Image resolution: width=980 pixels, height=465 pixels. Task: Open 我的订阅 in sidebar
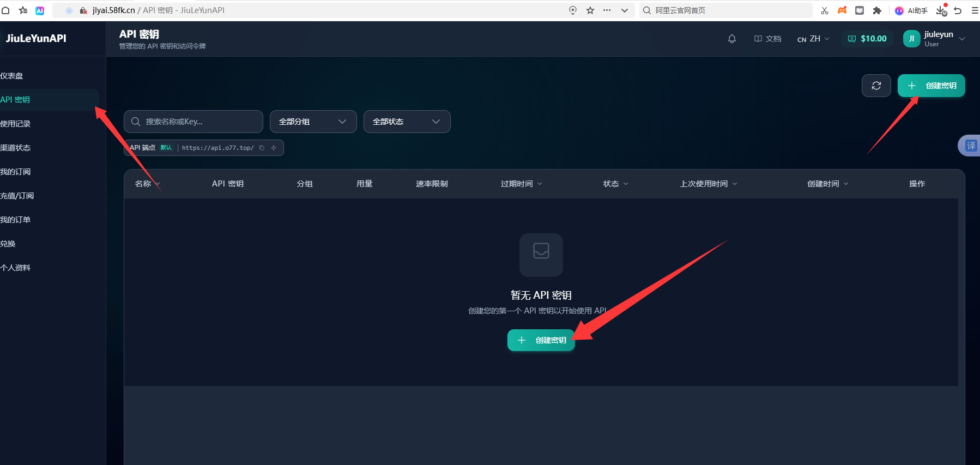[x=49, y=172]
